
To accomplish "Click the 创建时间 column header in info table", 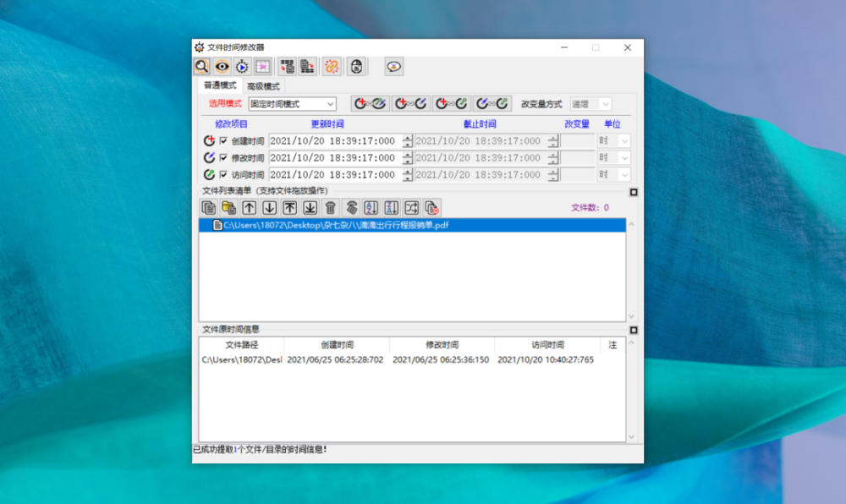I will (x=337, y=344).
